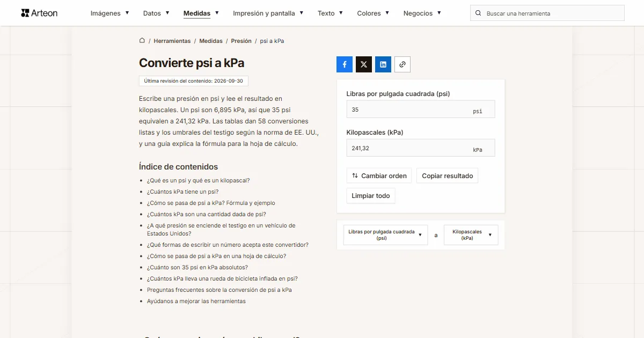Screen dimensions: 644x338
Task: Go to home via breadcrumb icon
Action: 142,40
